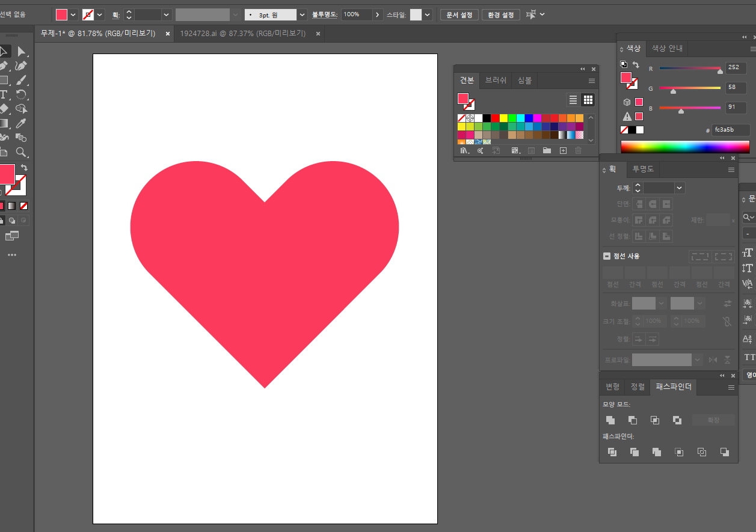Viewport: 756px width, 532px height.
Task: Open stroke color dropdown in control bar
Action: pos(100,14)
